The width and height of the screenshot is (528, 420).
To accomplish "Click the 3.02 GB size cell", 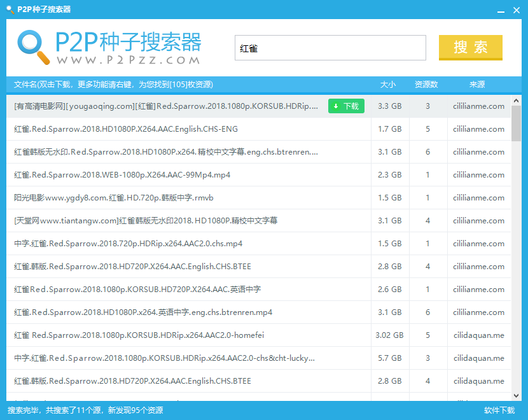I will [x=389, y=335].
